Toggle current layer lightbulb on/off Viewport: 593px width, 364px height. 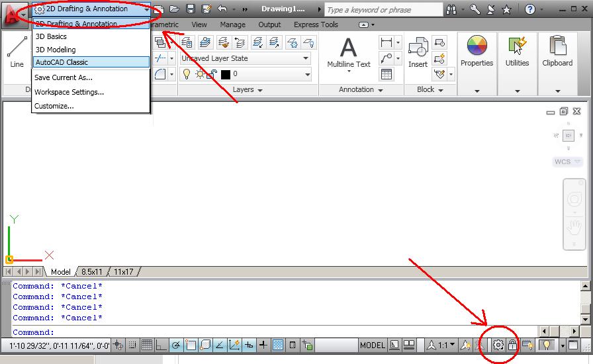pyautogui.click(x=187, y=73)
